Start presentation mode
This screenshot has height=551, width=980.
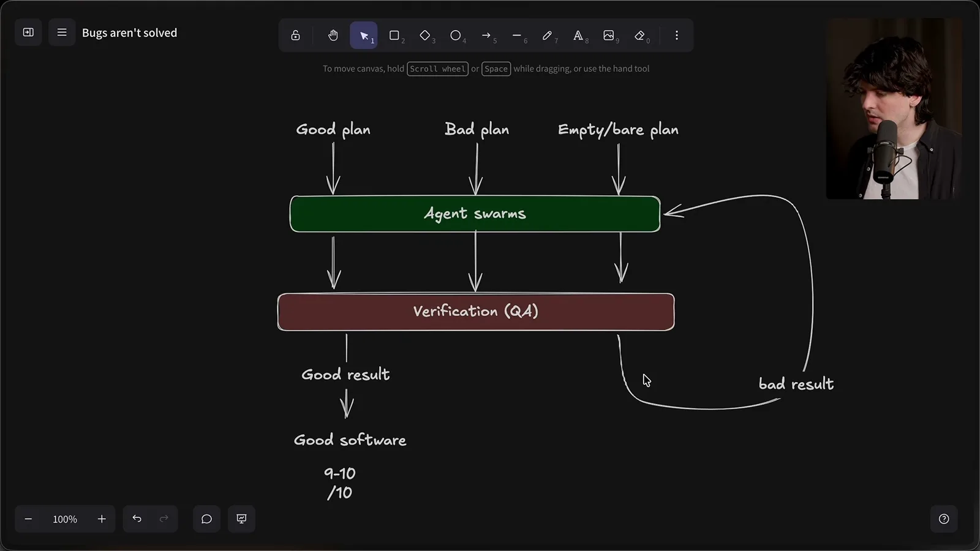pos(242,519)
